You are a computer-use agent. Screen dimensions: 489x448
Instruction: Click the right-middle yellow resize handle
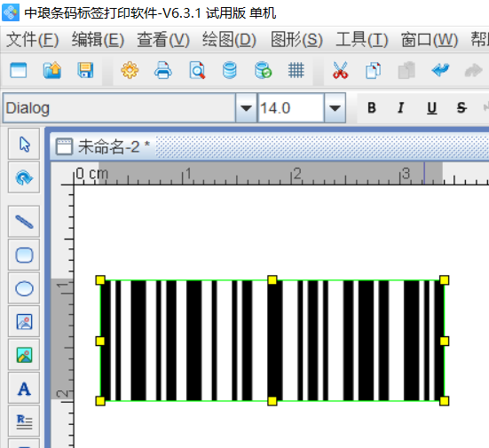444,341
